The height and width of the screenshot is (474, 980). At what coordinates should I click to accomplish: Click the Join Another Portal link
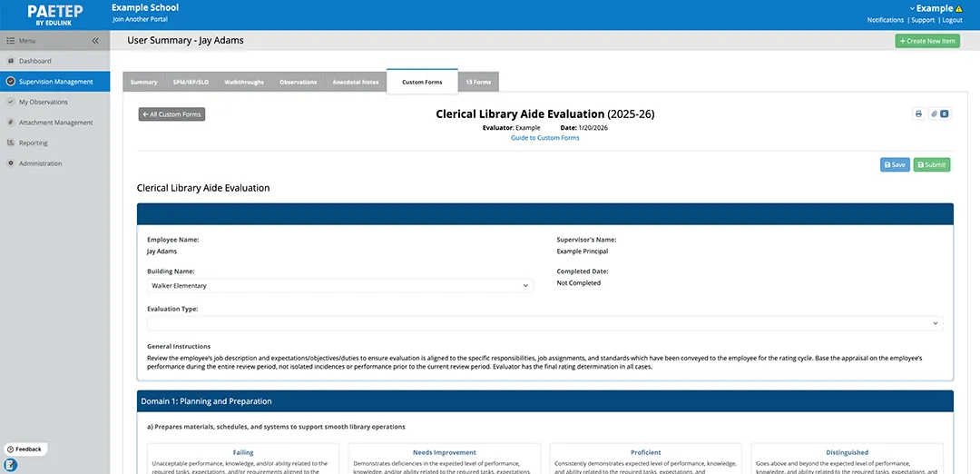[140, 19]
